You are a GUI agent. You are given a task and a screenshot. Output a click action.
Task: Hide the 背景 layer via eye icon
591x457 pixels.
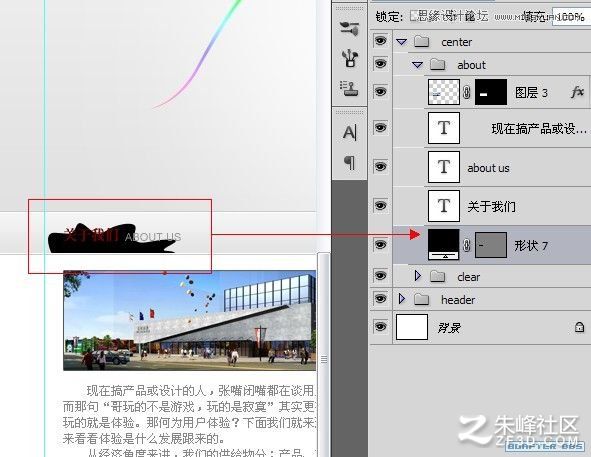[380, 327]
